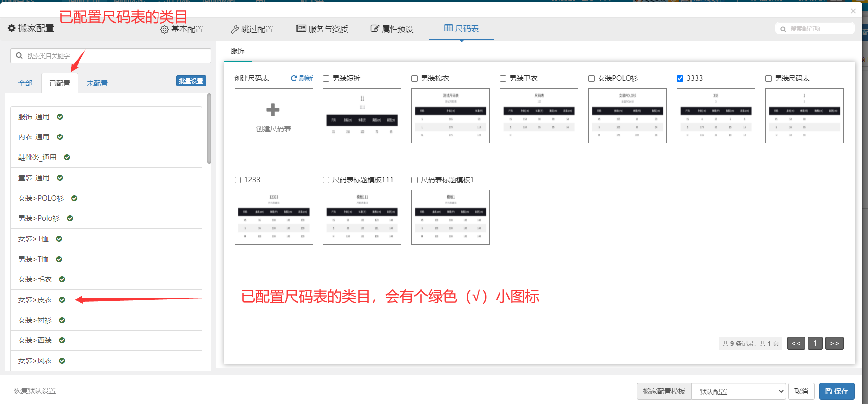868x404 pixels.
Task: Switch to the 未配置 tab
Action: 97,83
